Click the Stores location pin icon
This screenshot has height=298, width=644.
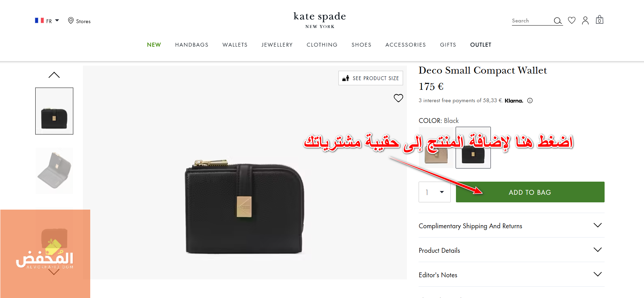coord(71,21)
